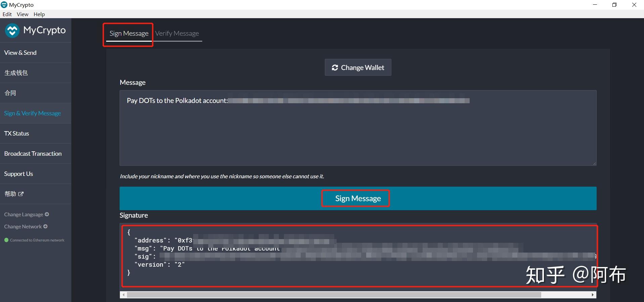The image size is (644, 302).
Task: Switch to the Verify Message tab
Action: tap(177, 34)
